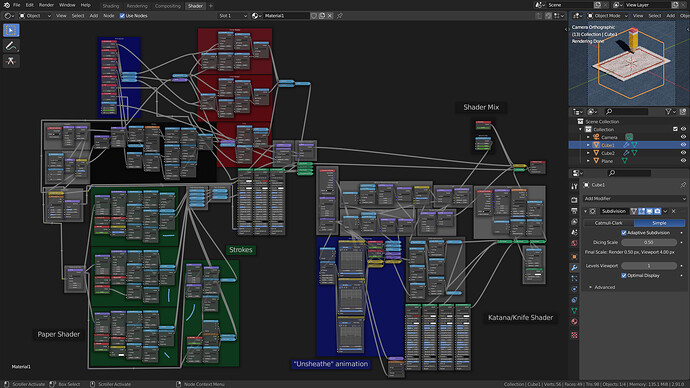Create a new material copy icon
The width and height of the screenshot is (690, 388).
pyautogui.click(x=322, y=16)
